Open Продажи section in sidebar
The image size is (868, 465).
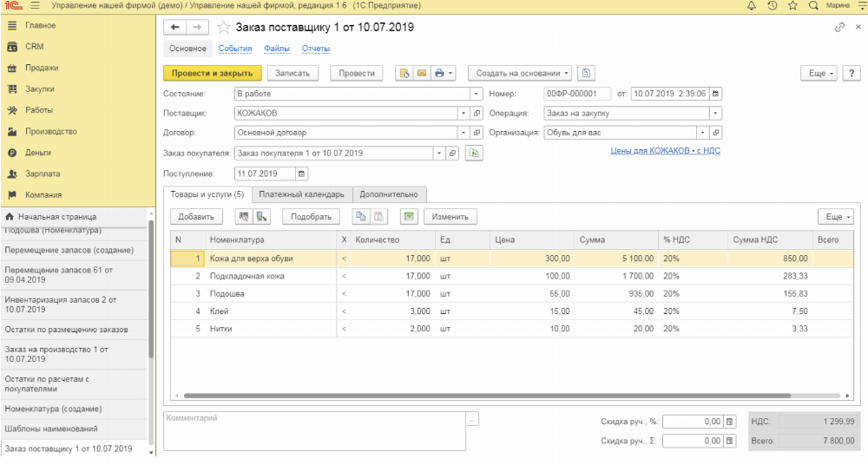(x=42, y=68)
